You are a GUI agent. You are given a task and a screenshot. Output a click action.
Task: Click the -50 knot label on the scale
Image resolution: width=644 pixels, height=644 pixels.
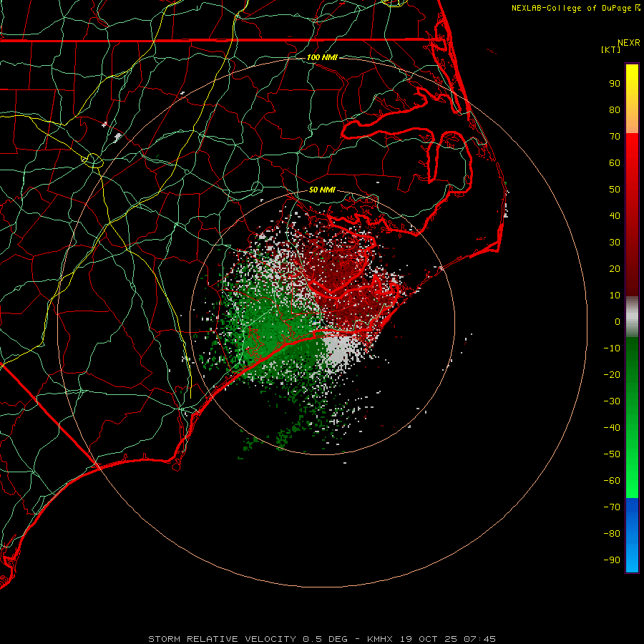pos(612,454)
